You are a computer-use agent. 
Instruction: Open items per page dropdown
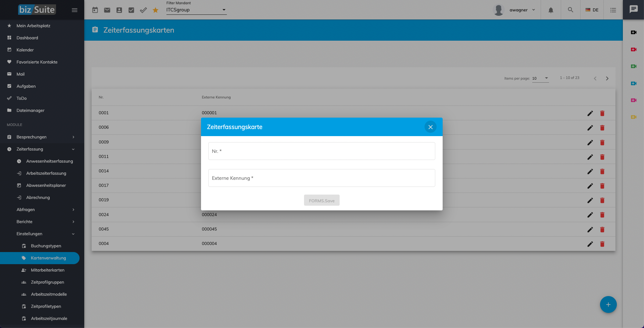(x=540, y=78)
